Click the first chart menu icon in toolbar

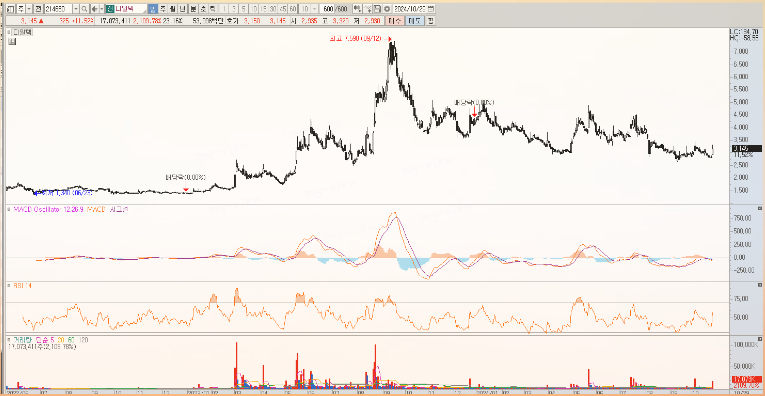point(10,9)
